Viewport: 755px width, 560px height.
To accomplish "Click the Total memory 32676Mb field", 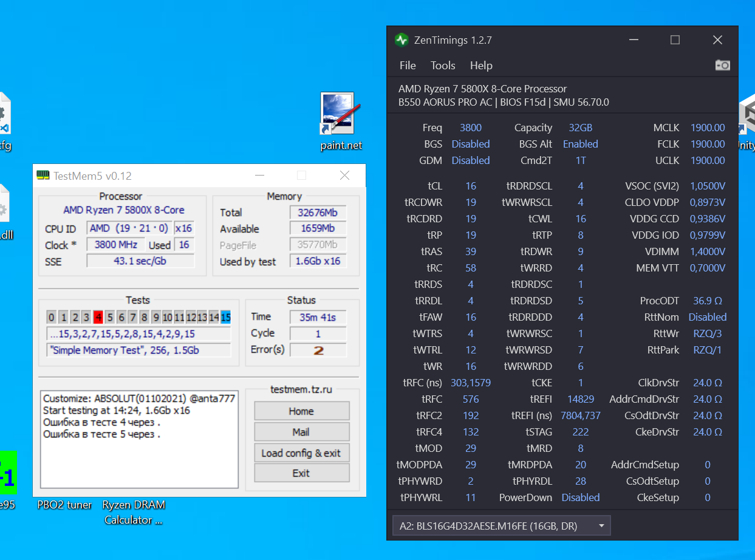I will click(318, 213).
